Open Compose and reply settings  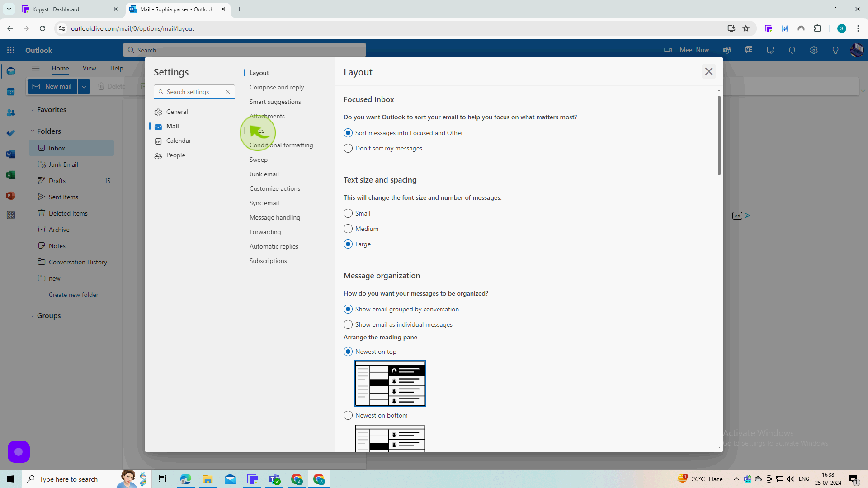[277, 87]
